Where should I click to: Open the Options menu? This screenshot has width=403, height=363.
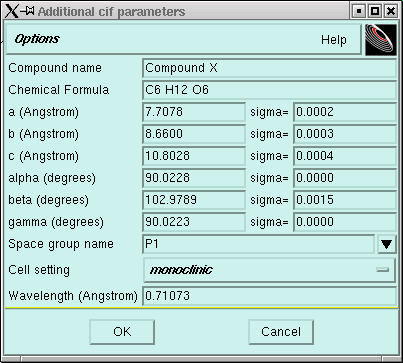click(x=37, y=39)
